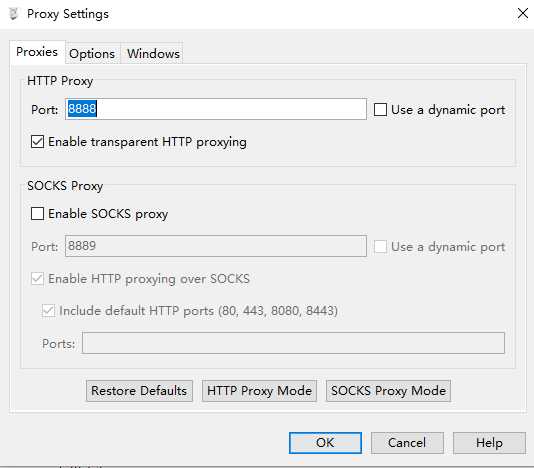Click the Ports text field

[x=293, y=343]
